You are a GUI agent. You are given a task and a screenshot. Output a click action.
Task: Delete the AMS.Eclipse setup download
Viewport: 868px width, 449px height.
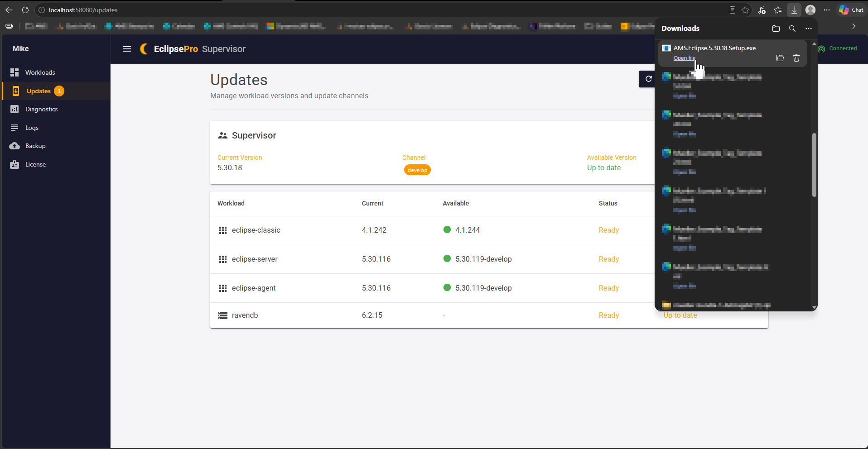tap(796, 58)
